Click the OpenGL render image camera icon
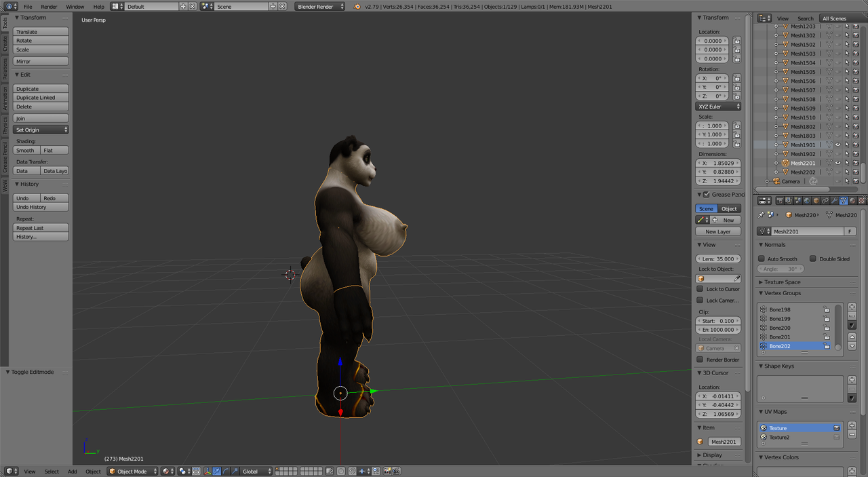Viewport: 868px width, 477px height. [x=387, y=471]
